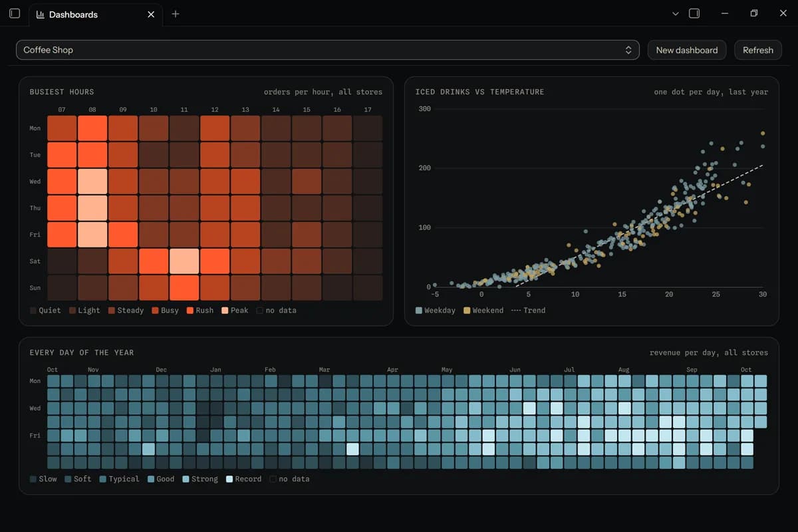Viewport: 798px width, 532px height.
Task: Click the 07 hour column header
Action: coord(62,110)
